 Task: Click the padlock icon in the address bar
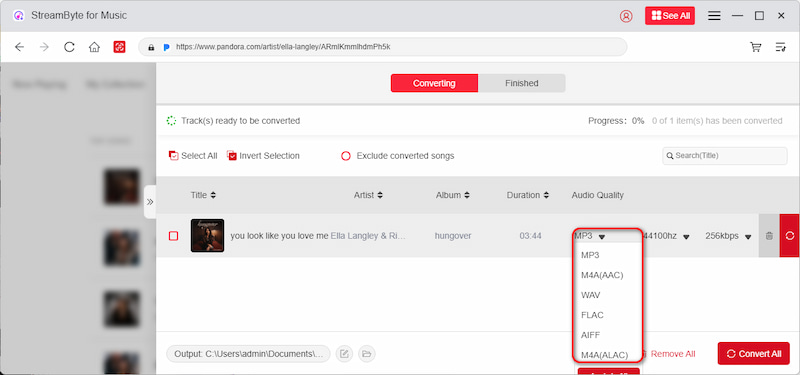click(x=151, y=47)
